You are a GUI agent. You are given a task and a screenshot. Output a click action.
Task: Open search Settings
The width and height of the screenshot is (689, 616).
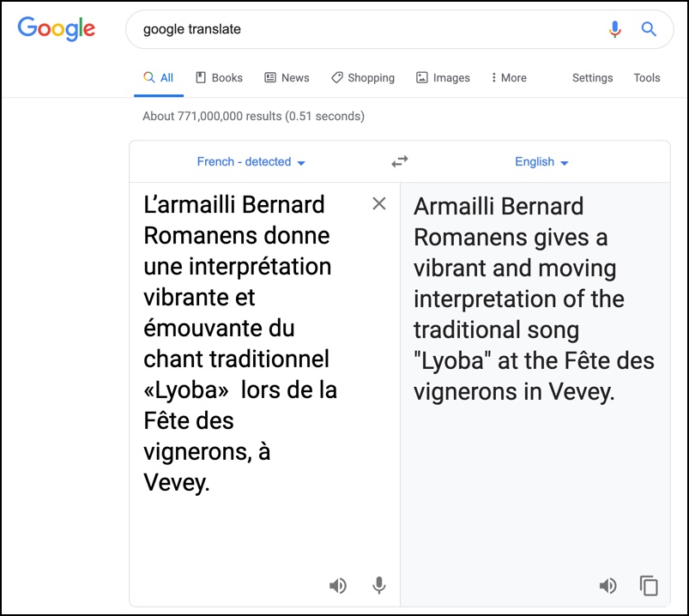tap(592, 77)
